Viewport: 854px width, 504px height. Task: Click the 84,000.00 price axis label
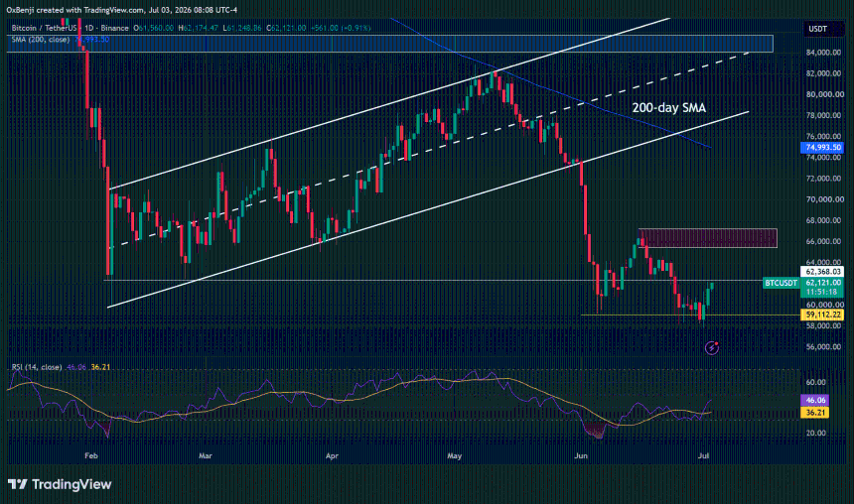823,53
